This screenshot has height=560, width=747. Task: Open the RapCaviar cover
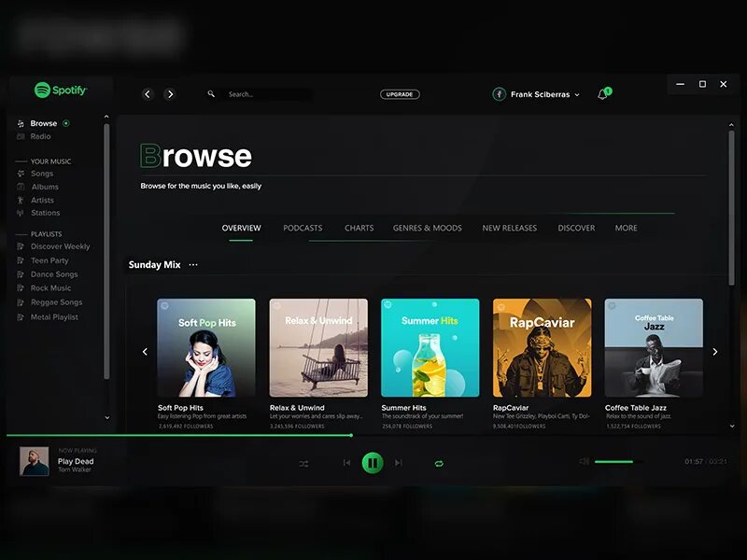click(543, 347)
